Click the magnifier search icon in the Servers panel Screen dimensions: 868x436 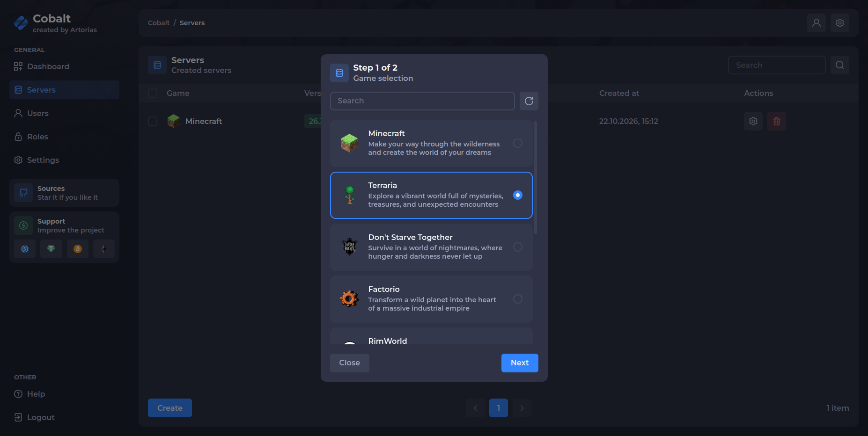tap(840, 65)
